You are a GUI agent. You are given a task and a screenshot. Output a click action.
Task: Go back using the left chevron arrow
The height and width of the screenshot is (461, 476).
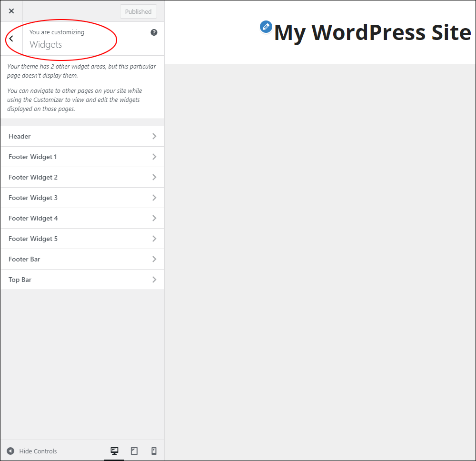pyautogui.click(x=11, y=39)
